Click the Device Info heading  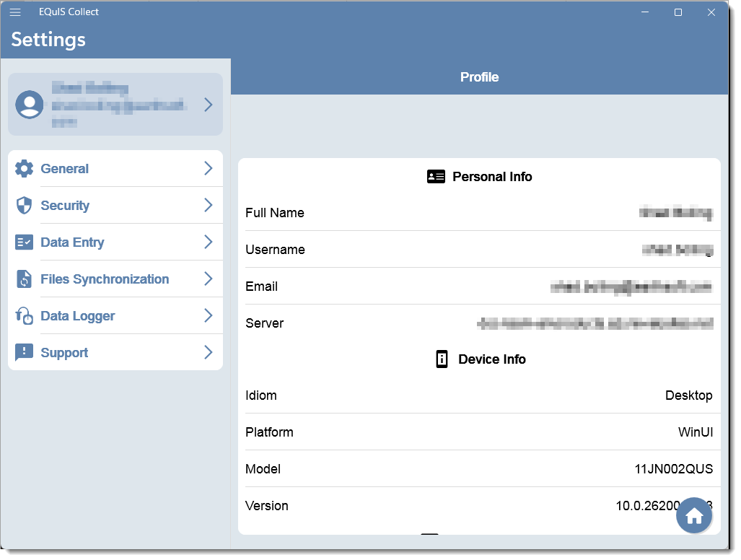click(492, 359)
